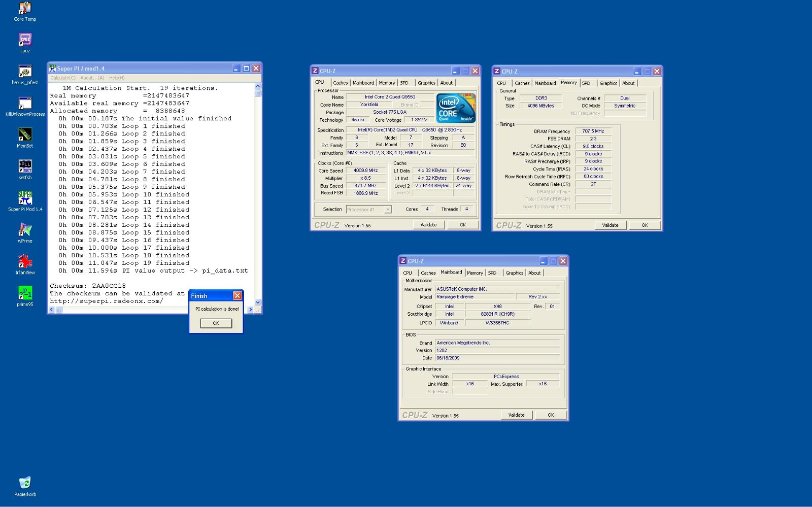The image size is (812, 507).
Task: Click the Intel Core 2 Quad logo
Action: click(x=456, y=108)
